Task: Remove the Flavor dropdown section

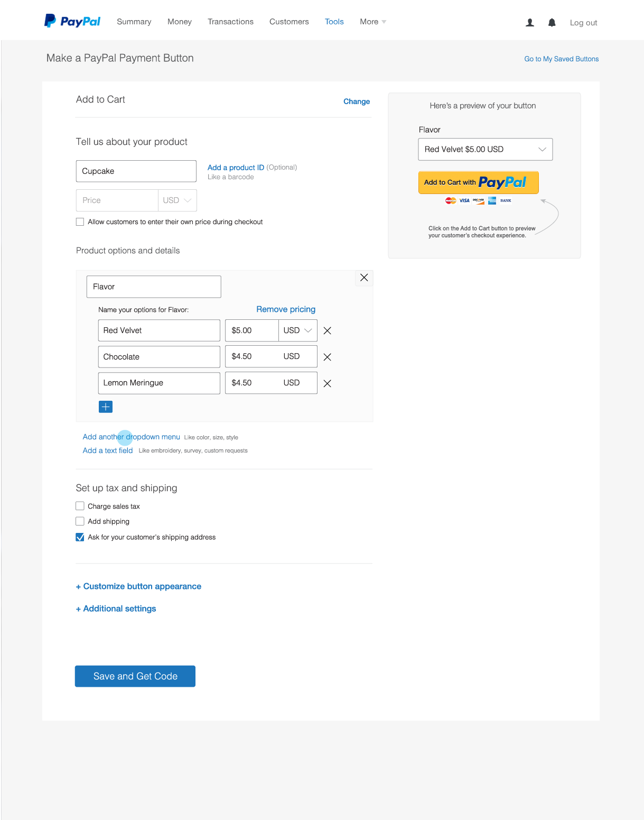Action: [364, 278]
